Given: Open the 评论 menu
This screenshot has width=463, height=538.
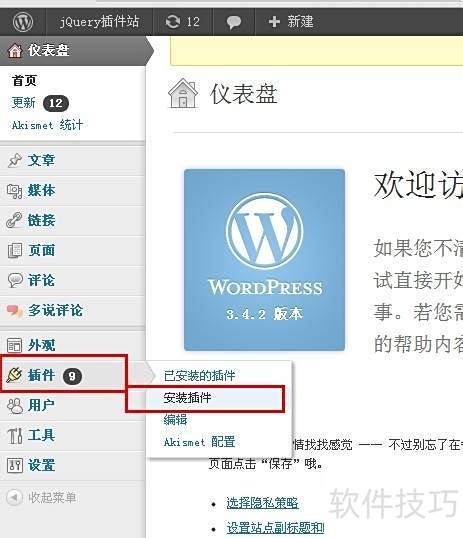Looking at the screenshot, I should 41,280.
